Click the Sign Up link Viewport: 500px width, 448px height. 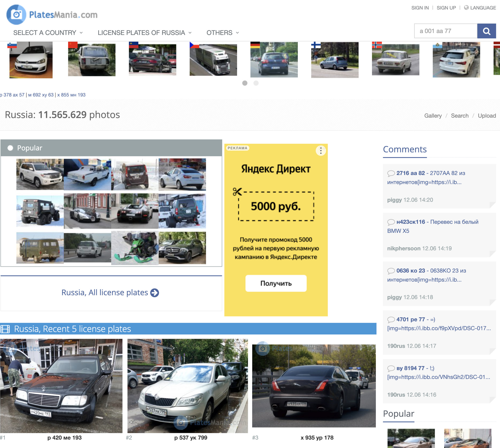tap(446, 8)
